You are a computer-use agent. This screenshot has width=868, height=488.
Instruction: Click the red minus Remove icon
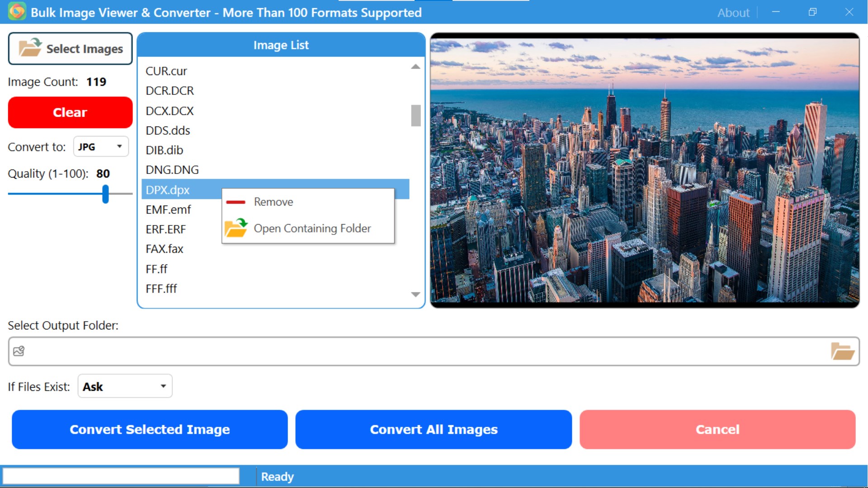pyautogui.click(x=236, y=202)
